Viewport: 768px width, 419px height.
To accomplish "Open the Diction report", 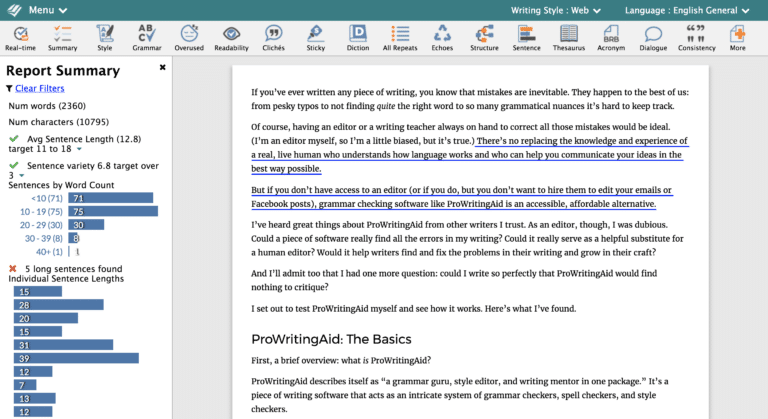I will click(x=358, y=38).
